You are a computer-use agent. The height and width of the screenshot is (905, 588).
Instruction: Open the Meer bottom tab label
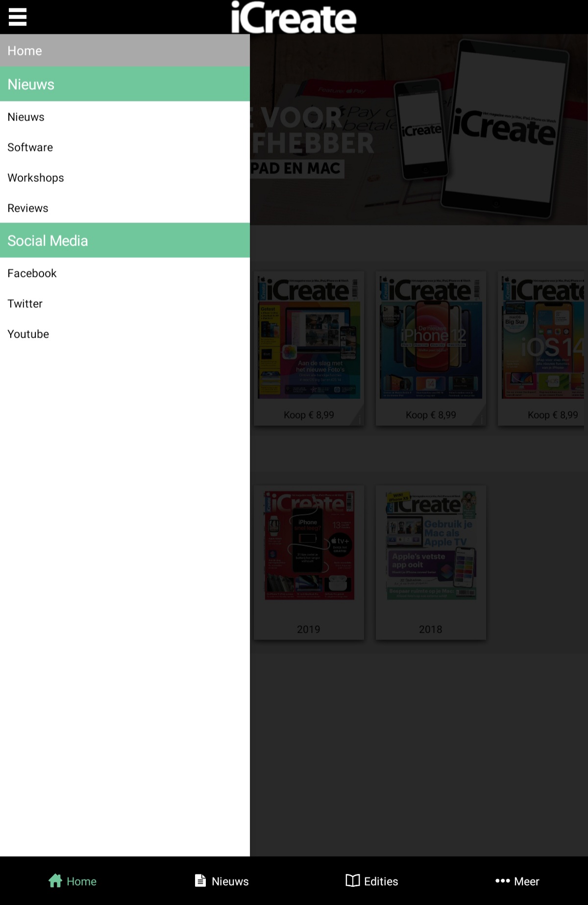(527, 881)
